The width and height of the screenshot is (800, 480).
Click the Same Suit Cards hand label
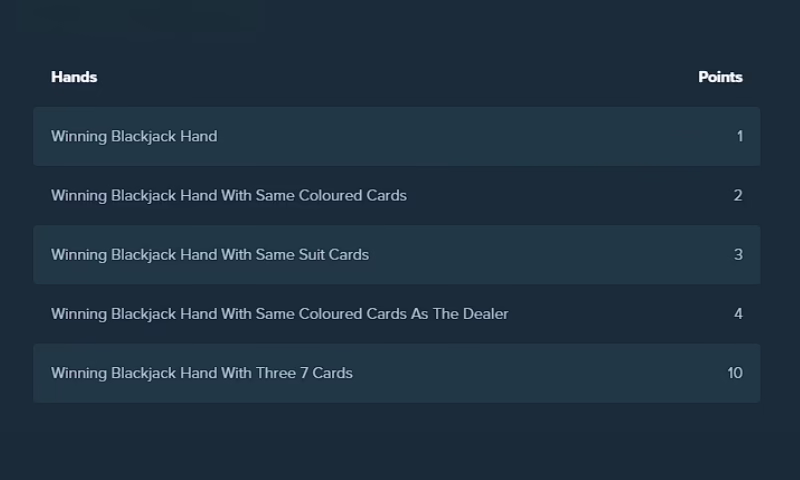210,255
